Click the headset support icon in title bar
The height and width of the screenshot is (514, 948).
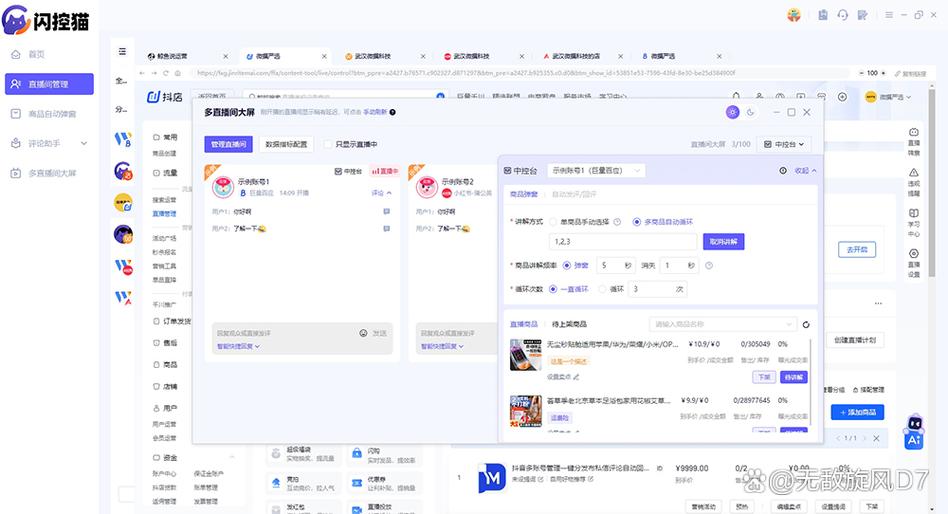click(x=843, y=15)
